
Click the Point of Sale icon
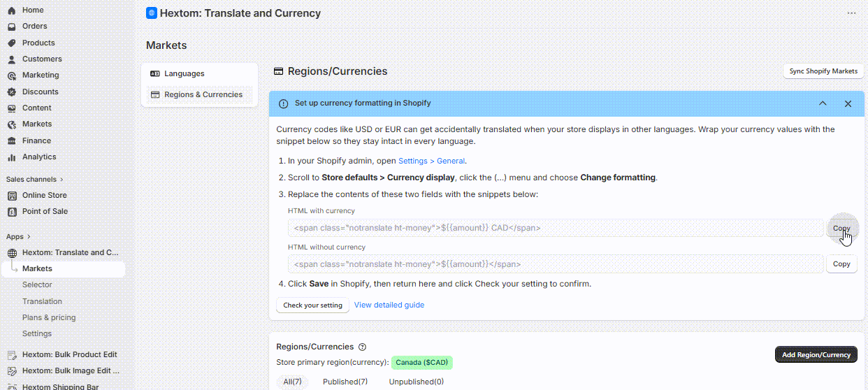click(12, 212)
